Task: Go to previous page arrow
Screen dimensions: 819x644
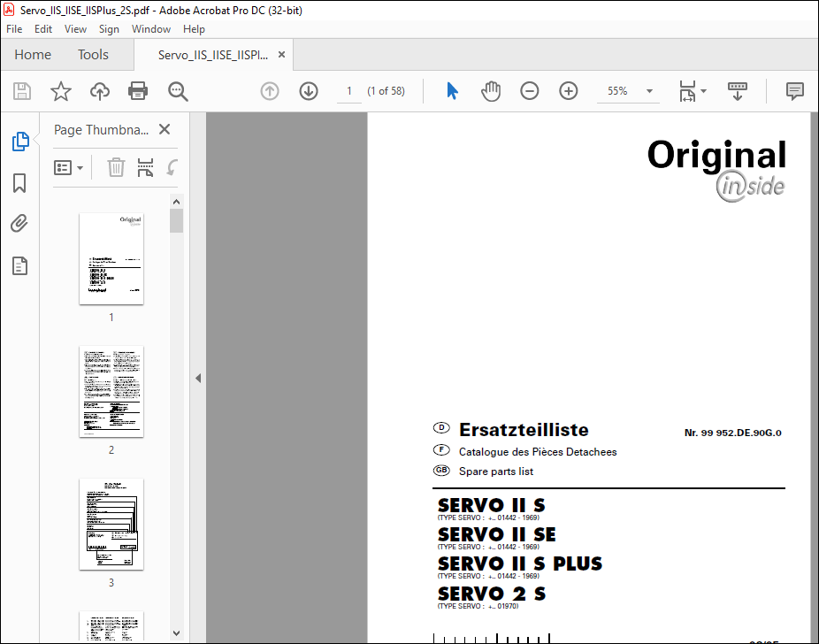Action: pos(270,91)
